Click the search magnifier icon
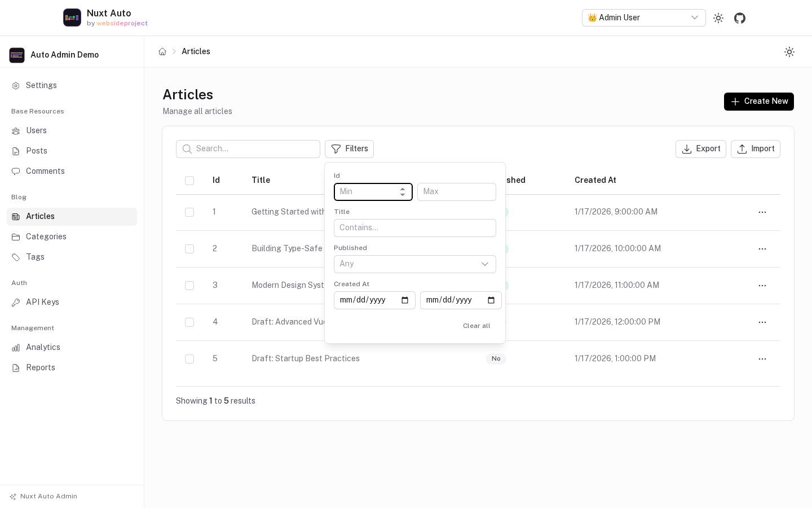The width and height of the screenshot is (812, 508). point(187,149)
